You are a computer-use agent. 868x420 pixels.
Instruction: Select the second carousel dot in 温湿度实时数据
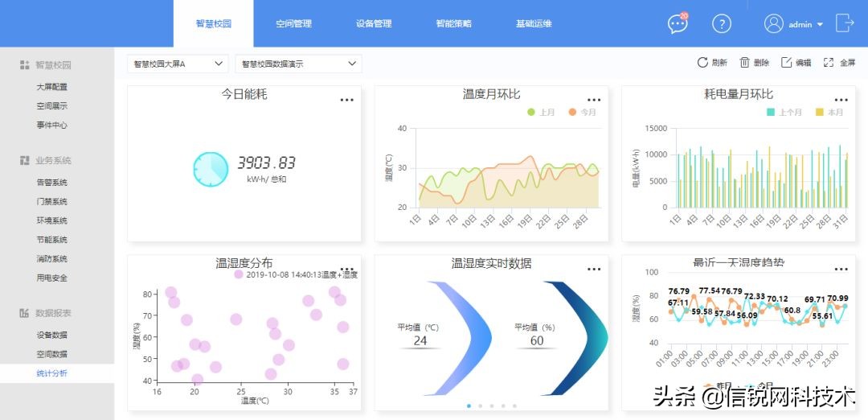point(481,406)
